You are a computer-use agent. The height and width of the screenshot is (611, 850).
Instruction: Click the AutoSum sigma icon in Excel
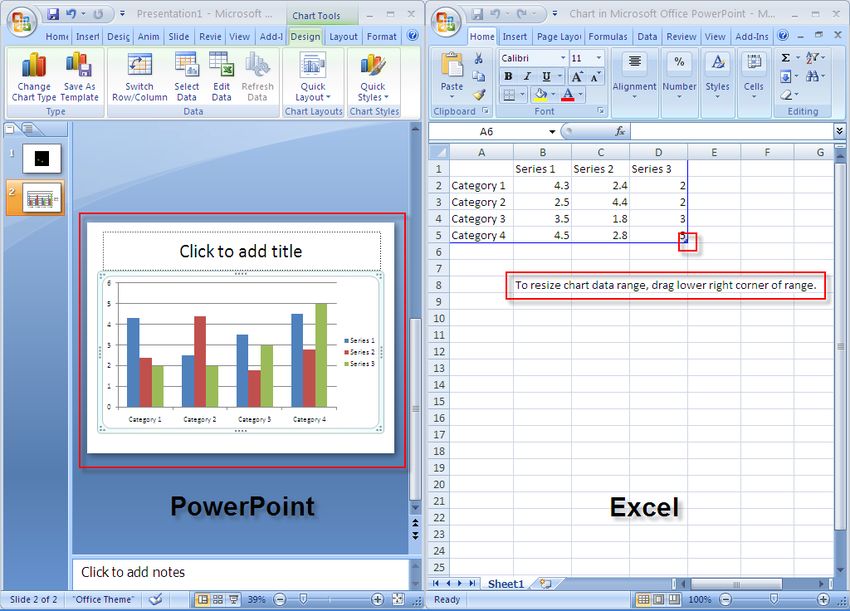coord(785,58)
